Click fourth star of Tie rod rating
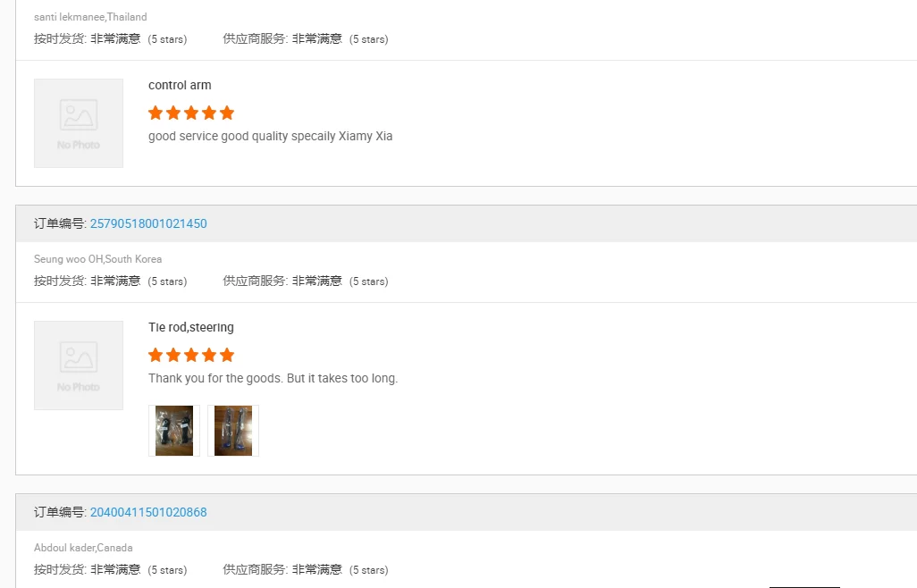The height and width of the screenshot is (588, 917). click(x=209, y=355)
